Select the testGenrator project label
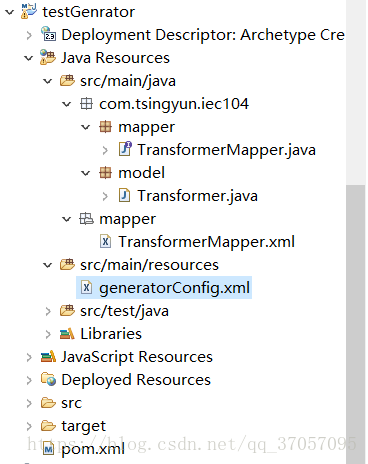This screenshot has width=368, height=464. click(x=88, y=12)
